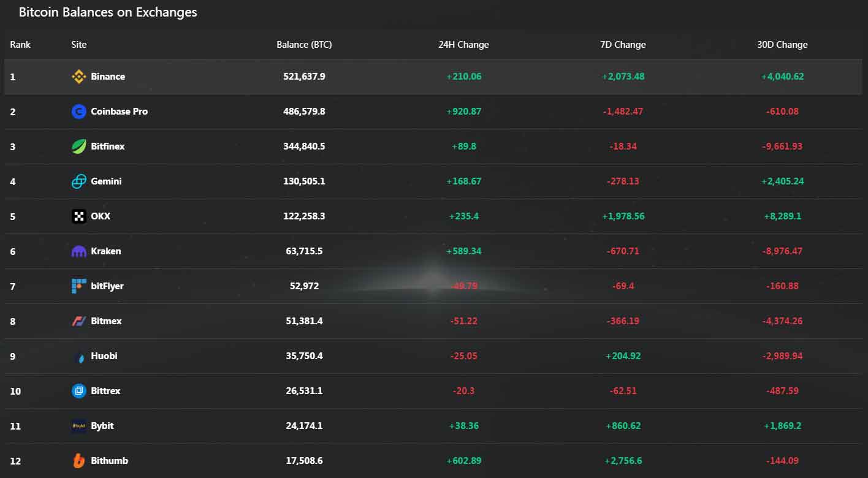
Task: Open the OKX name link
Action: click(101, 216)
